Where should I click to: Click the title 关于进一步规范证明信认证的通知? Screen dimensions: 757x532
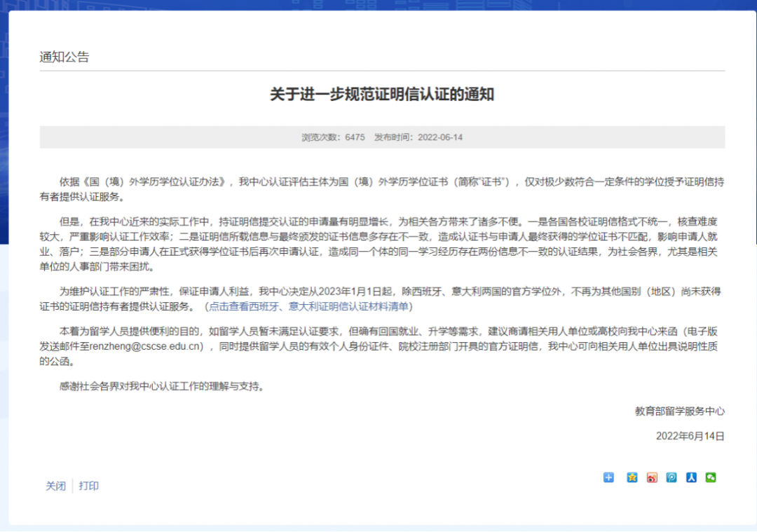point(382,95)
